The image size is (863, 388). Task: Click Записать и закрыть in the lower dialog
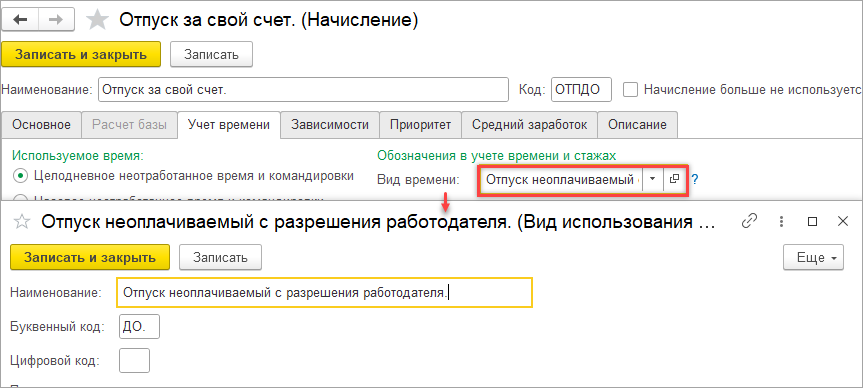(90, 258)
